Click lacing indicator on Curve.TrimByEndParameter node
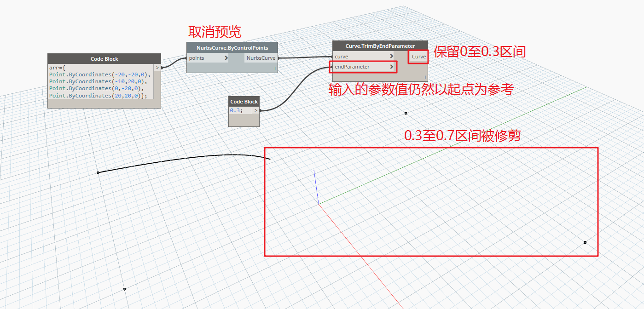Image resolution: width=644 pixels, height=309 pixels. (425, 77)
